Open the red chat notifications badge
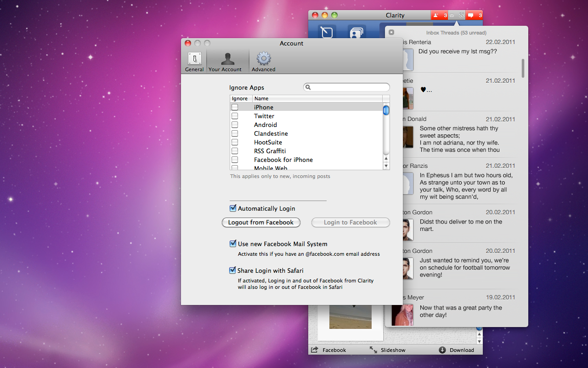The width and height of the screenshot is (588, 368). pos(475,15)
